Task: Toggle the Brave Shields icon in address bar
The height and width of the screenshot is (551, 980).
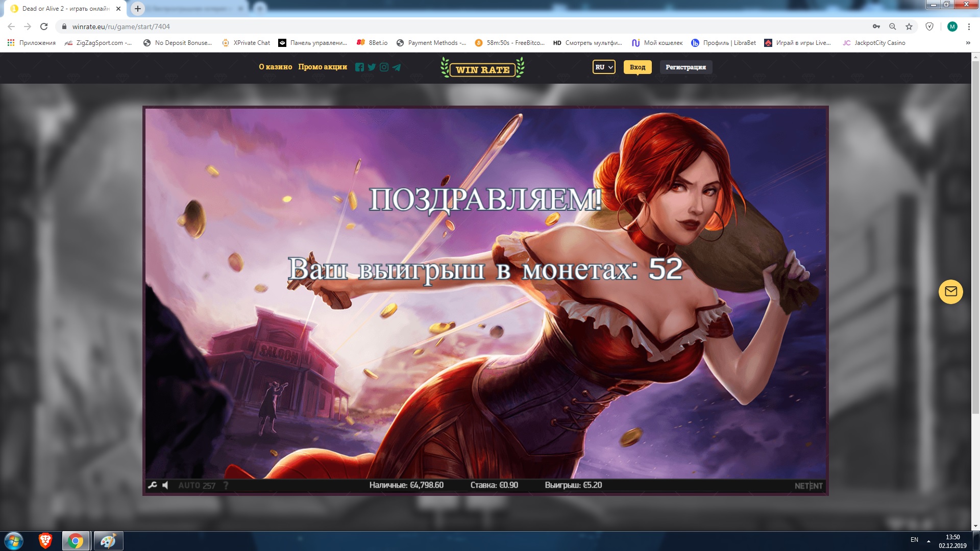Action: point(929,27)
